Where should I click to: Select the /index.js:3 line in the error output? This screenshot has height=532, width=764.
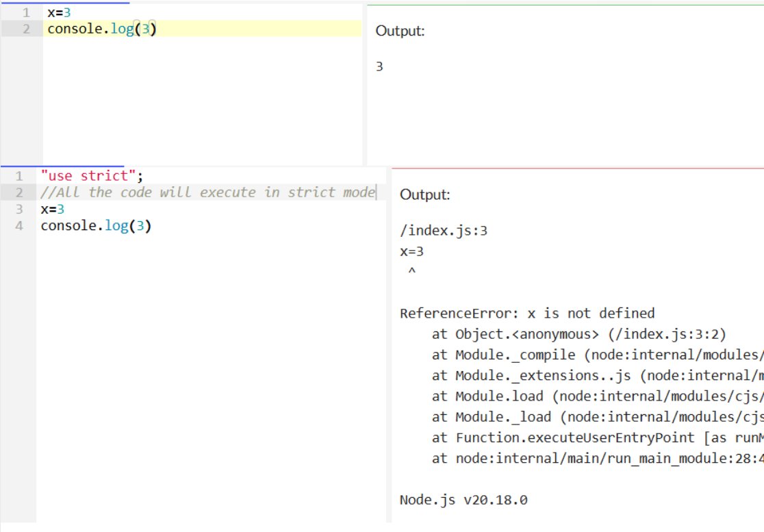pyautogui.click(x=444, y=231)
